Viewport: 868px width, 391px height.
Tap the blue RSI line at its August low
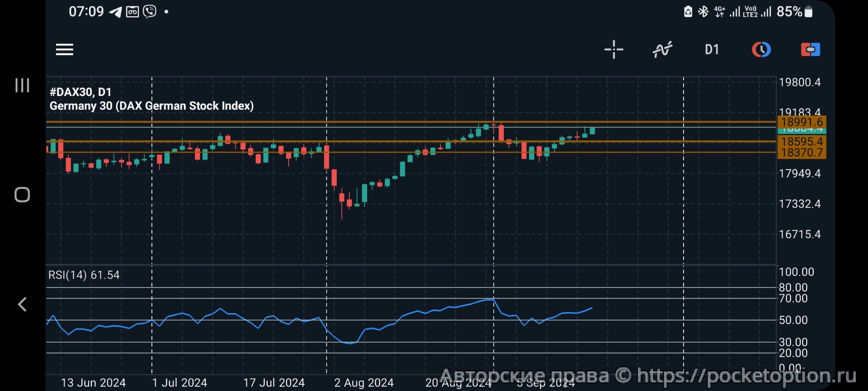click(x=350, y=343)
